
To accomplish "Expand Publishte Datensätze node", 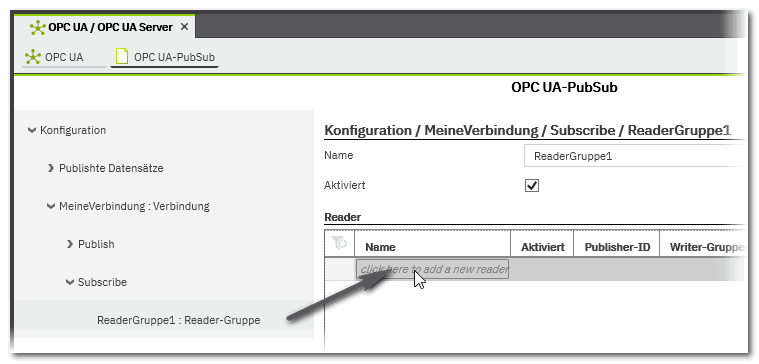I will 51,168.
